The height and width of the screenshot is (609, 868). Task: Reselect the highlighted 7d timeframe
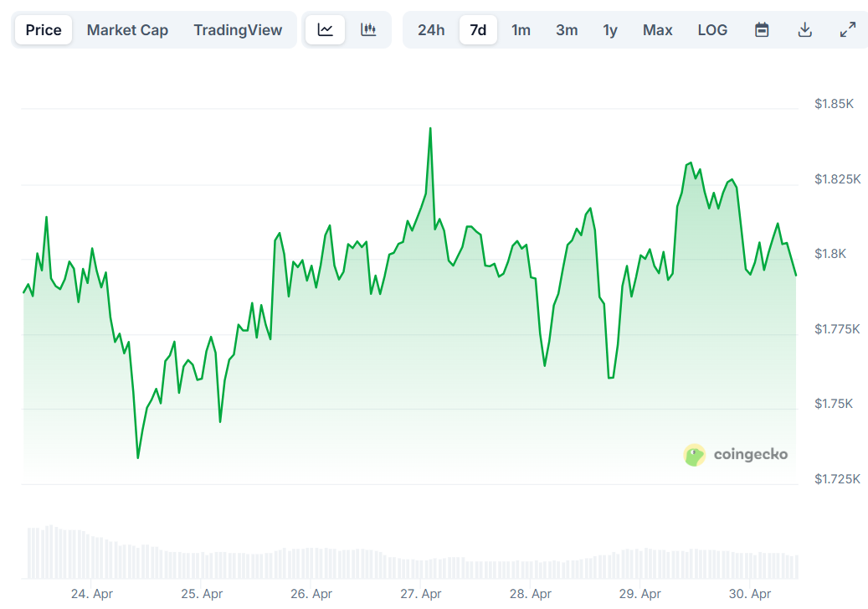click(478, 29)
